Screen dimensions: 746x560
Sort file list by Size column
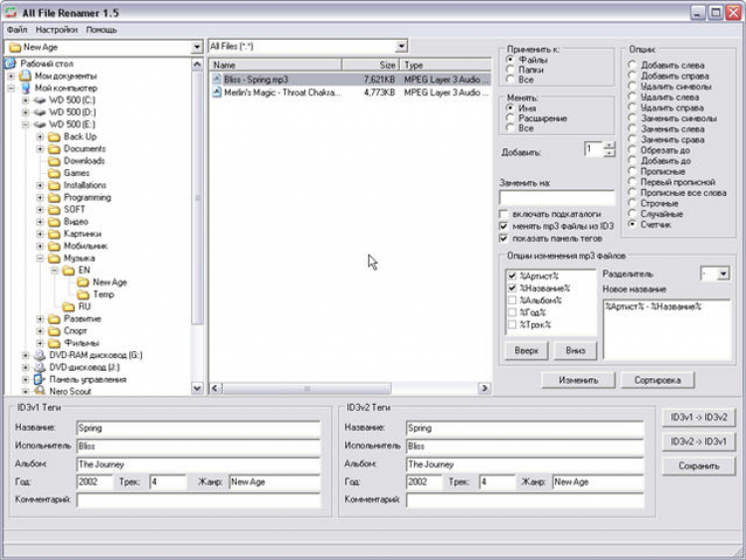370,65
